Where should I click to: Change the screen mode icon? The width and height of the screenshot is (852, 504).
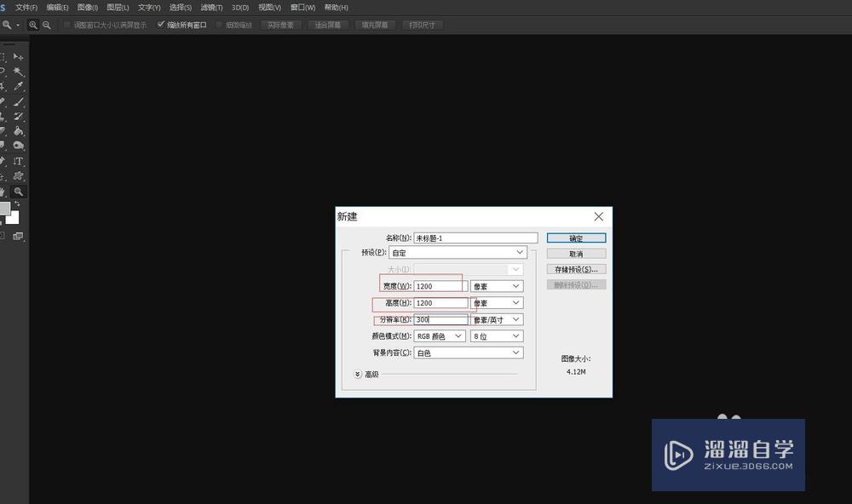[x=18, y=236]
